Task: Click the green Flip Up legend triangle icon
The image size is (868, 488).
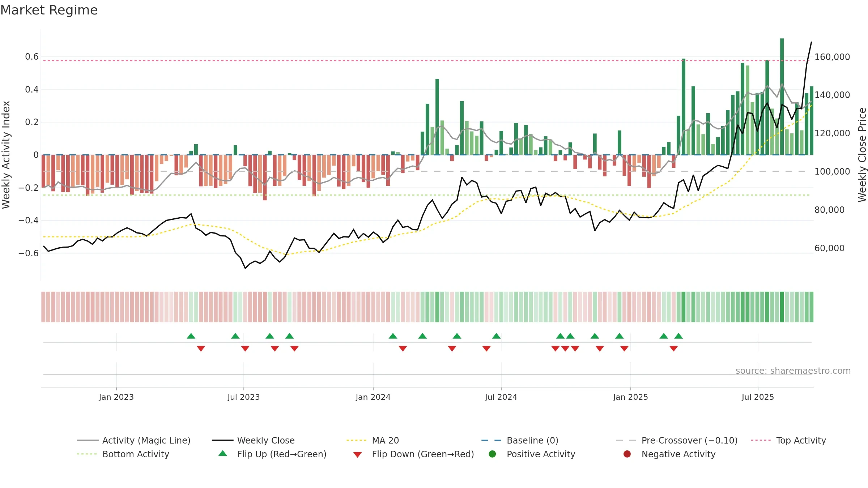Action: click(x=223, y=453)
